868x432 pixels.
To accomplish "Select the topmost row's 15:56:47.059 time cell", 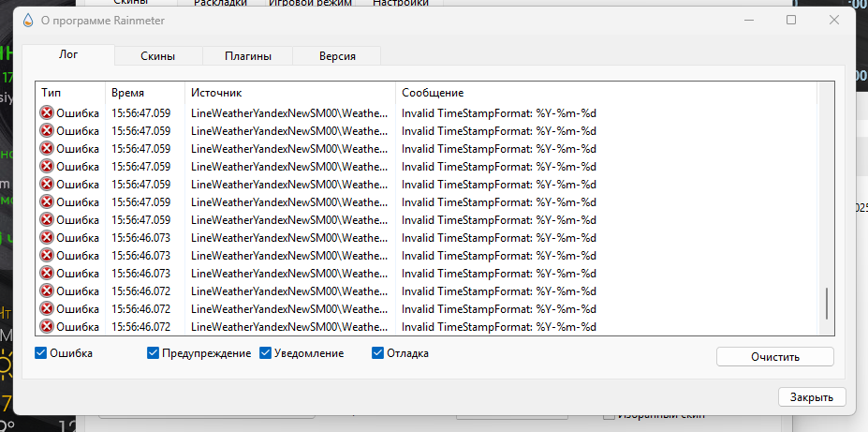I will pyautogui.click(x=140, y=113).
